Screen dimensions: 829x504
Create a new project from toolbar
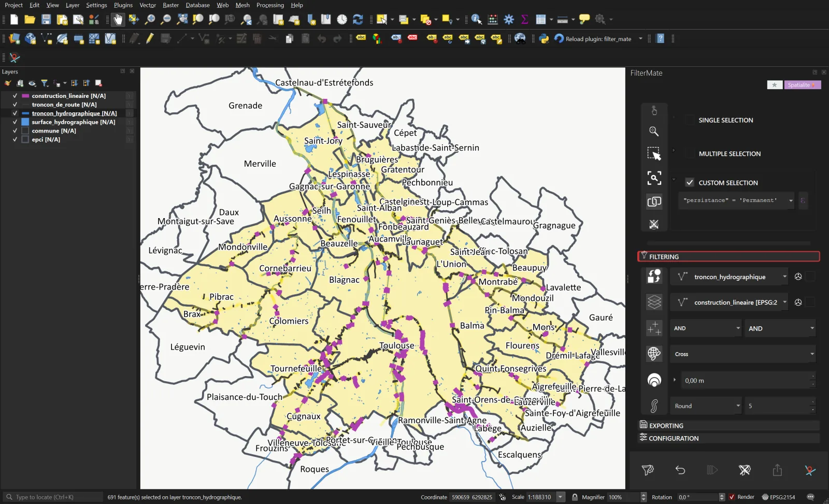[14, 20]
